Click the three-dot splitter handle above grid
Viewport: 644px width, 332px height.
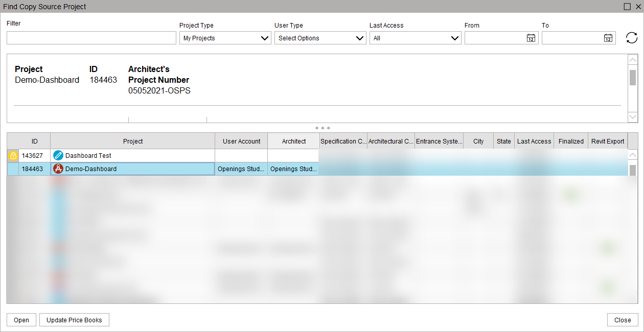coord(322,128)
